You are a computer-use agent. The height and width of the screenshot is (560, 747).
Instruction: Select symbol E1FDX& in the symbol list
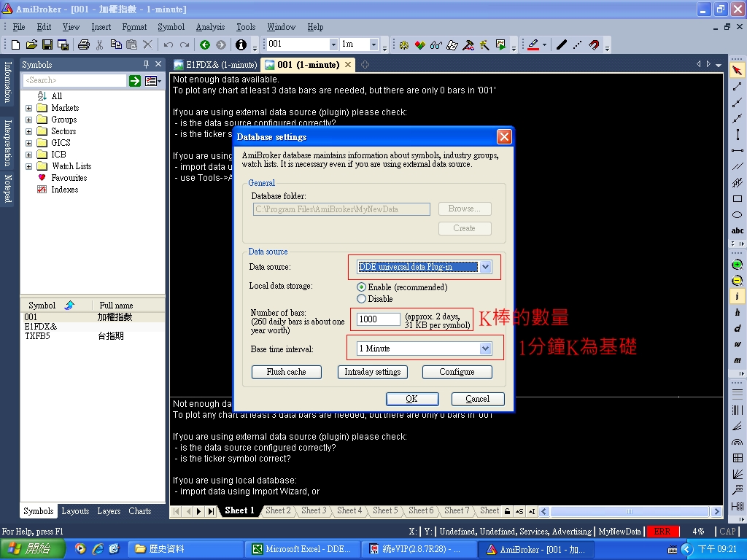tap(93, 327)
